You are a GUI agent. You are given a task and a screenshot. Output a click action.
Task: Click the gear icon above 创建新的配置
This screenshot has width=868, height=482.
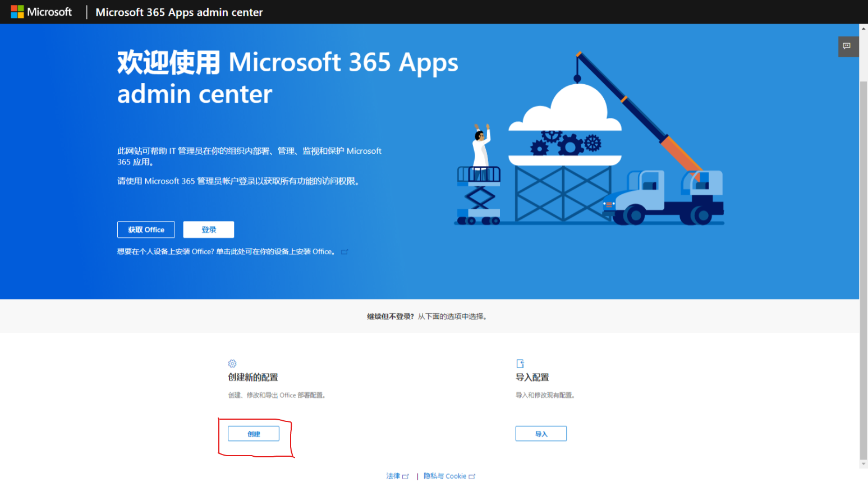232,364
